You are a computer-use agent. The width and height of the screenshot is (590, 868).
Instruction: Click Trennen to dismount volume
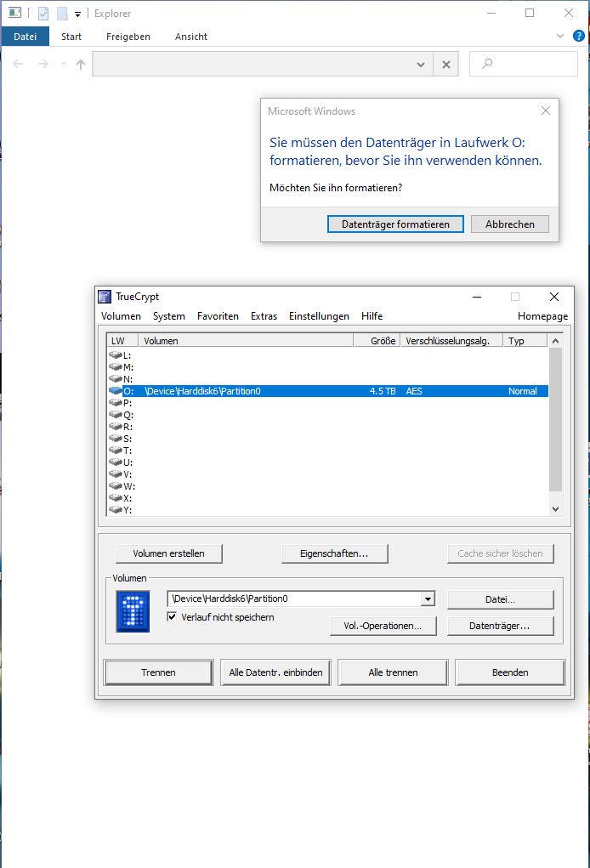(x=158, y=672)
